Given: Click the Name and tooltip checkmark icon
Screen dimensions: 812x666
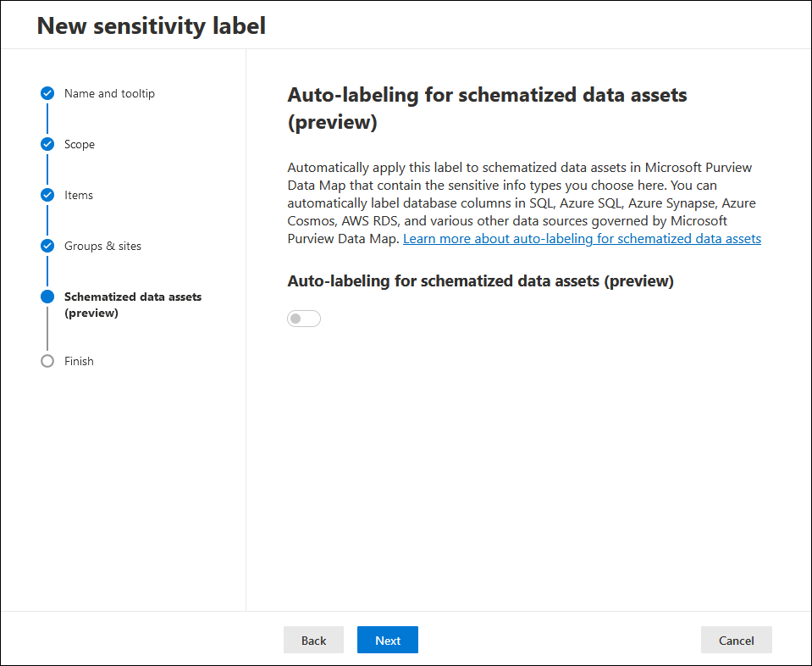Looking at the screenshot, I should pos(47,93).
